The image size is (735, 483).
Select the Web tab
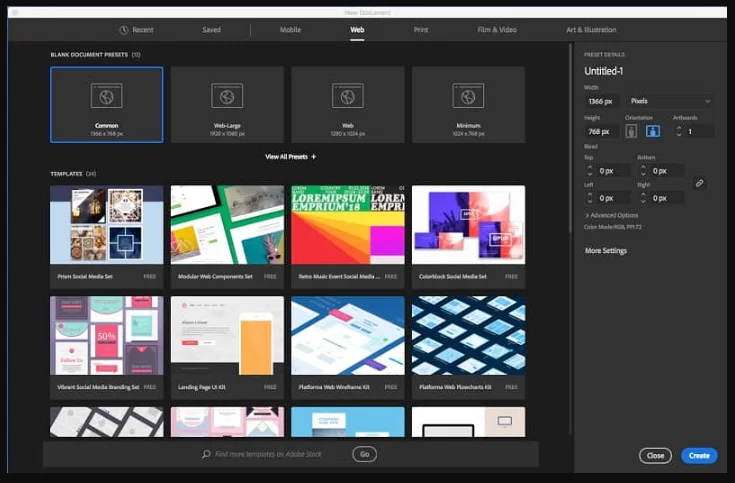[x=357, y=30]
